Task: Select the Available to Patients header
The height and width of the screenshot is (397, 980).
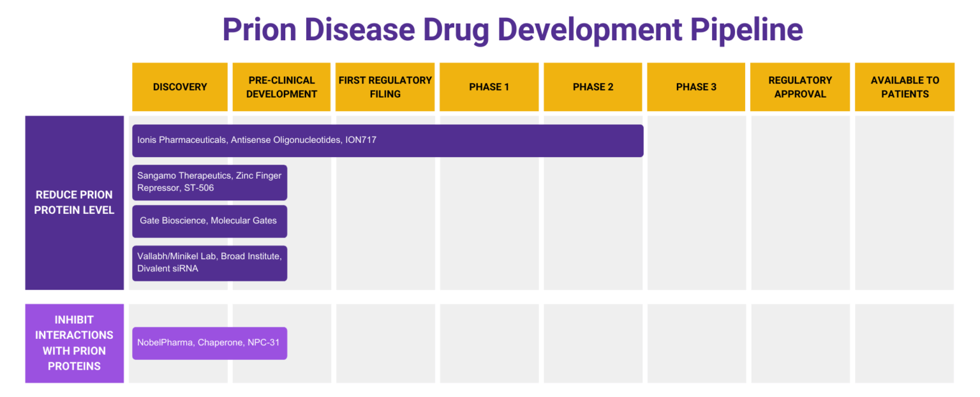Action: pos(905,87)
